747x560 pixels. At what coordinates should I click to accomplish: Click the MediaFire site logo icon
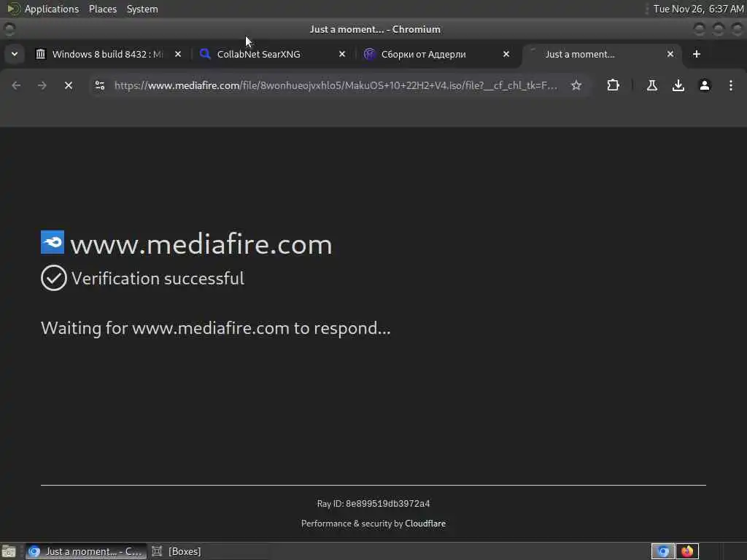coord(53,242)
